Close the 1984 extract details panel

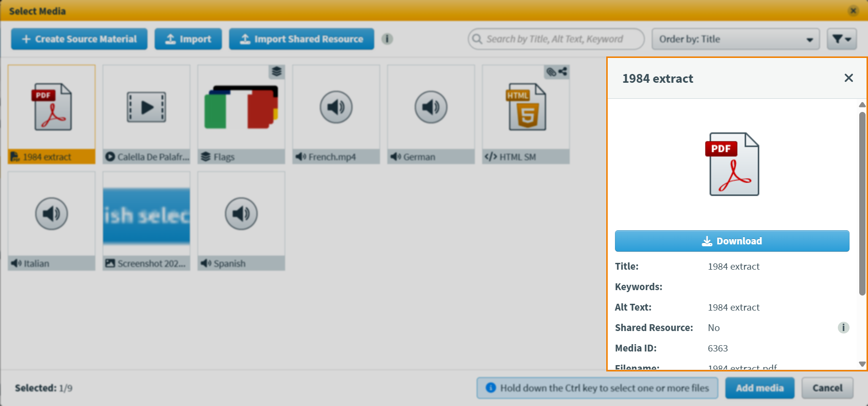pos(849,78)
